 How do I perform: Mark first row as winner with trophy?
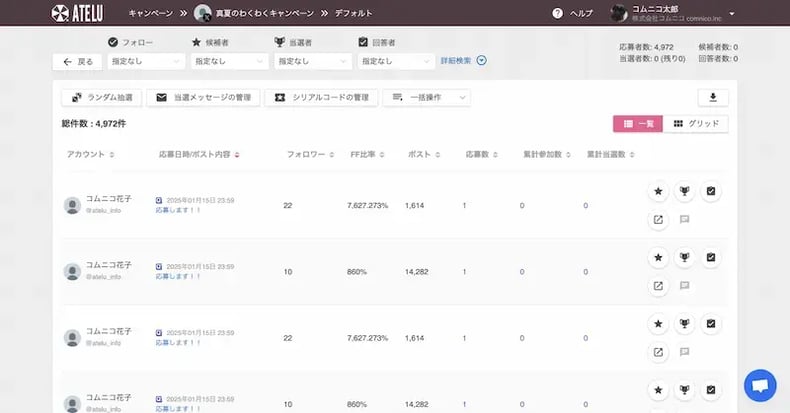[x=684, y=190]
